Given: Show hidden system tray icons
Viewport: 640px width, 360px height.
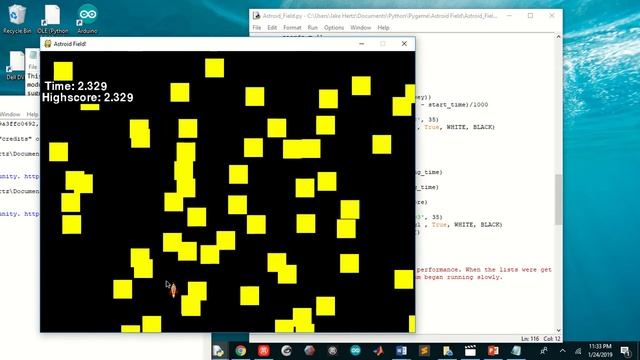Looking at the screenshot, I should (562, 351).
